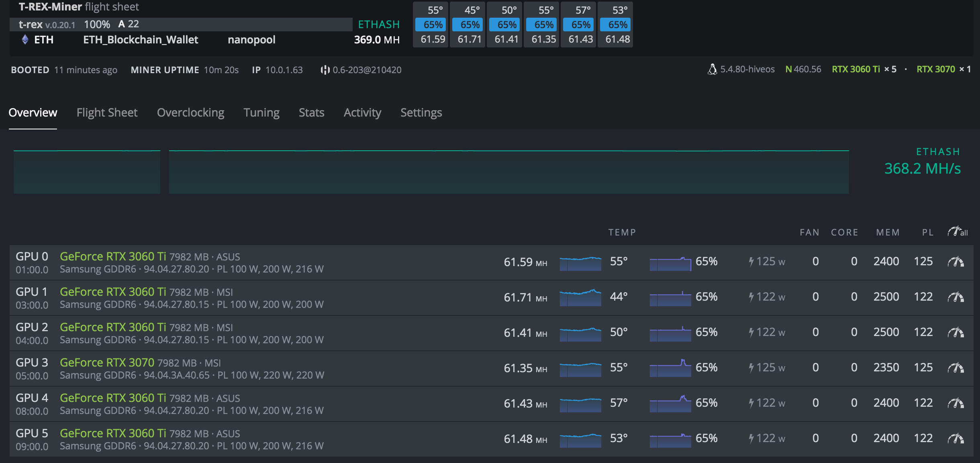Click the GPU 1 temperature sparkline graph

coord(580,297)
